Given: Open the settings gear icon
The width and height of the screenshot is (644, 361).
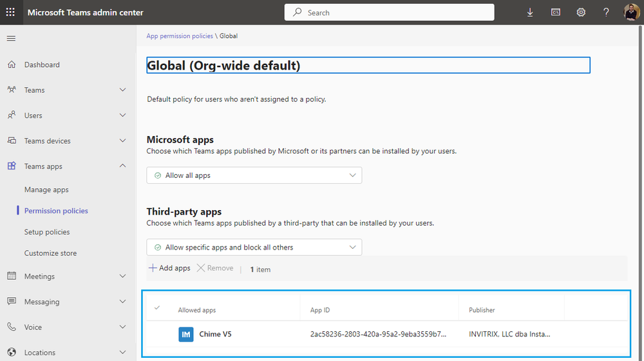Looking at the screenshot, I should tap(581, 12).
